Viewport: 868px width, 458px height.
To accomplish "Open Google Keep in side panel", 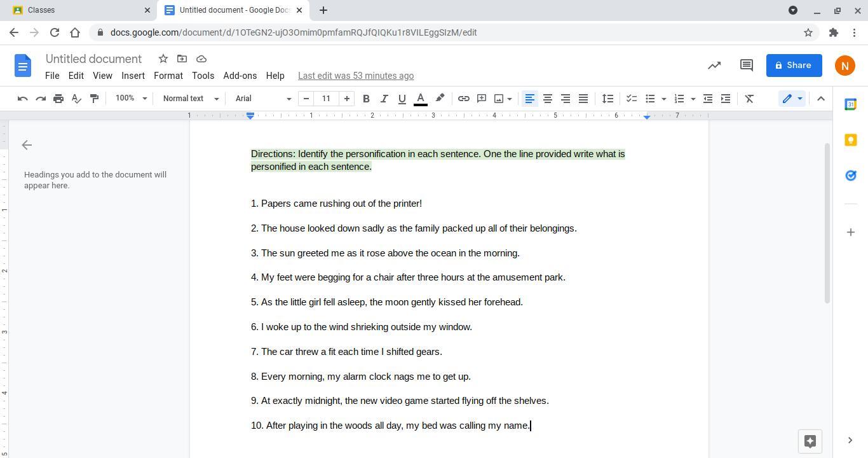I will coord(850,140).
